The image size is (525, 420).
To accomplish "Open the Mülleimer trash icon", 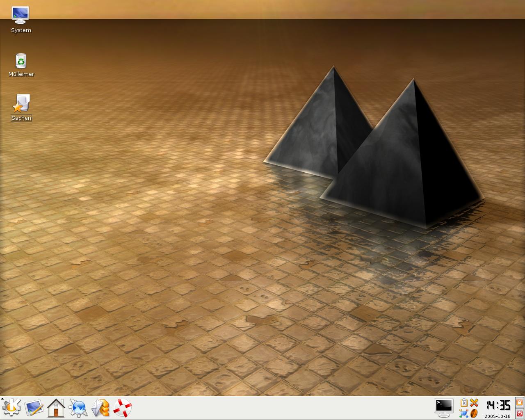I will coord(21,60).
